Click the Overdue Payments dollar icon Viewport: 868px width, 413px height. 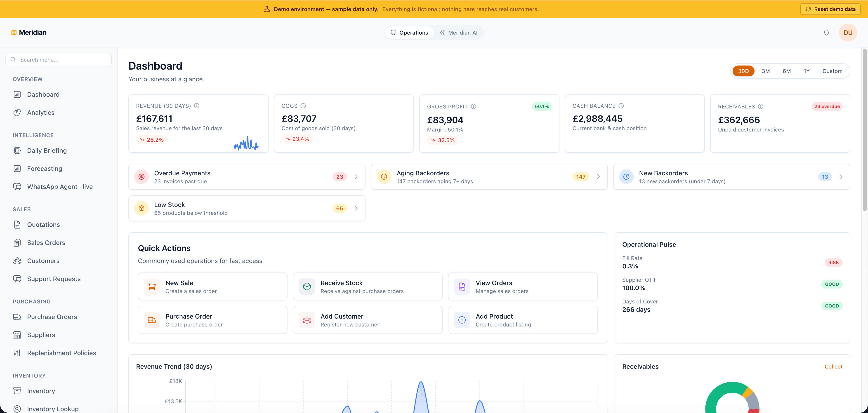(x=142, y=176)
